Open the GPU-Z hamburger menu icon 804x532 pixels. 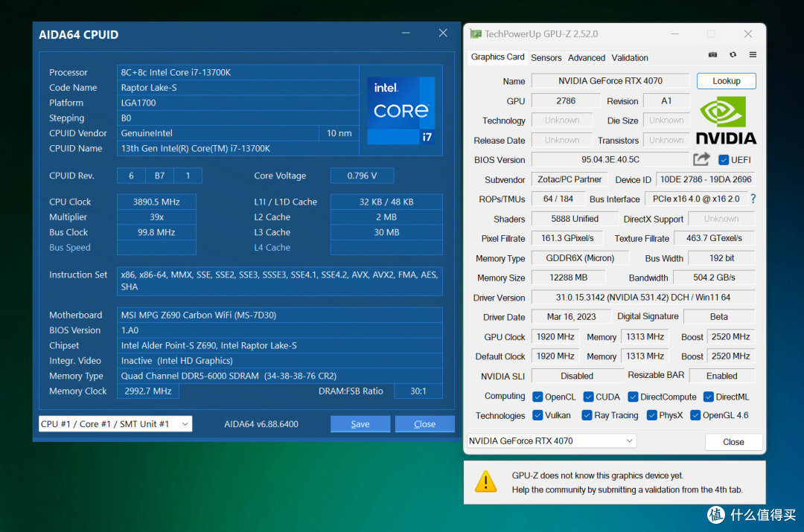(x=753, y=55)
